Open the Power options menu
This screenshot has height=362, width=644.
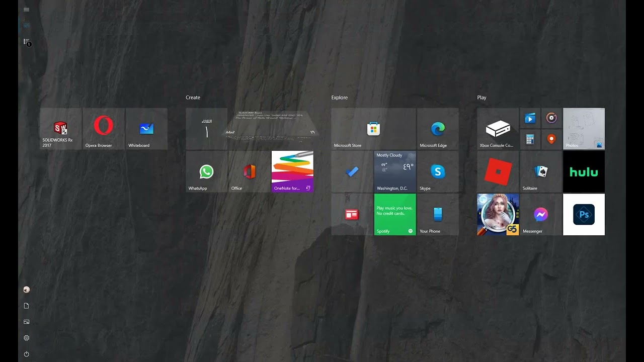coord(26,354)
